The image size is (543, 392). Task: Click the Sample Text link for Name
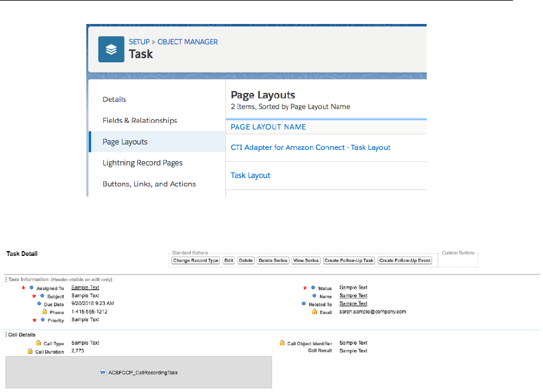coord(353,295)
